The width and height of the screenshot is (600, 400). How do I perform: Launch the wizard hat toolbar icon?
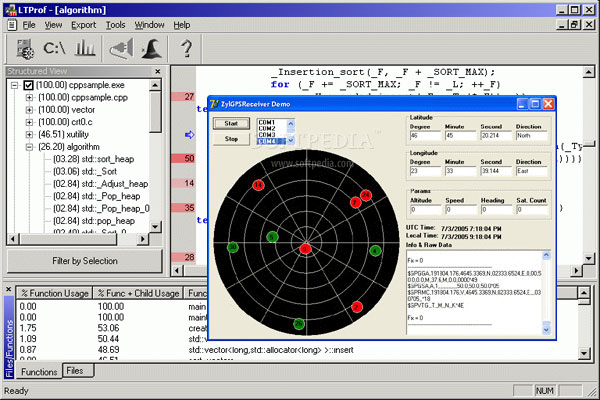pyautogui.click(x=151, y=48)
